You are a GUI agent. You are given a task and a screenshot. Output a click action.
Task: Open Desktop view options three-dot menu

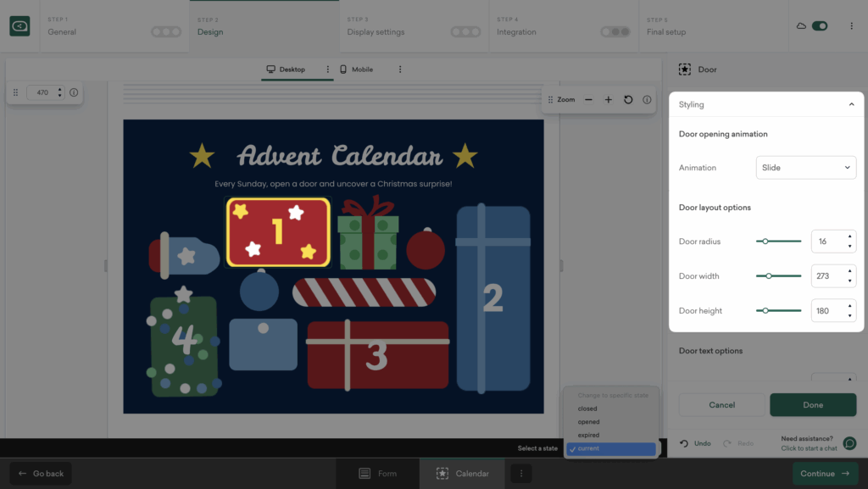click(x=327, y=69)
